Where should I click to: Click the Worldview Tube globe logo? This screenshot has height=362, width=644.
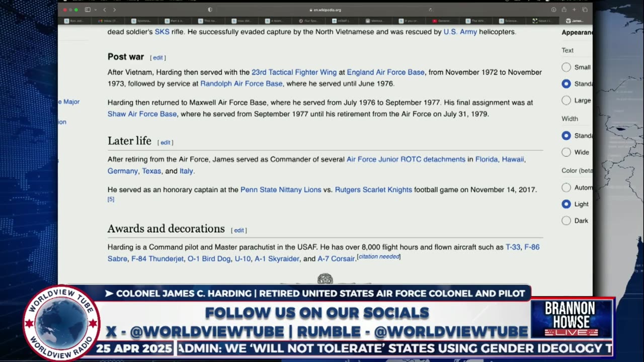tap(61, 324)
